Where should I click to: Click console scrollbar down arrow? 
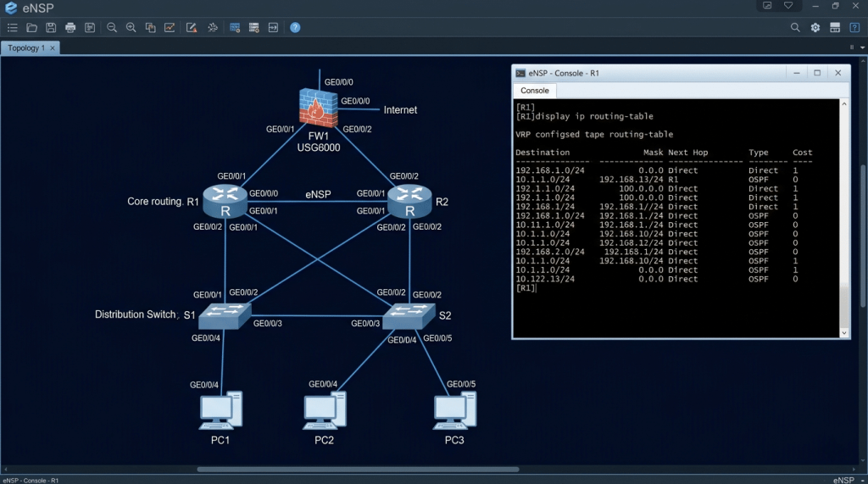pyautogui.click(x=843, y=333)
